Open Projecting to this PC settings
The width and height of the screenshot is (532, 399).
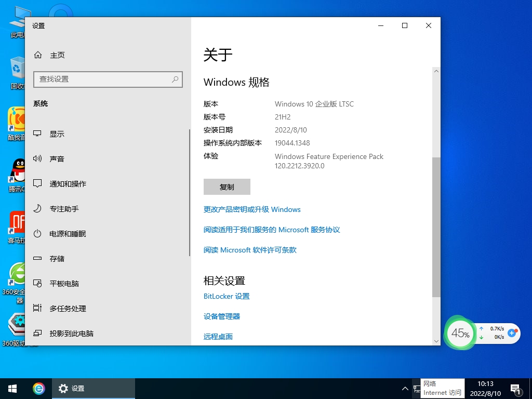pos(71,334)
